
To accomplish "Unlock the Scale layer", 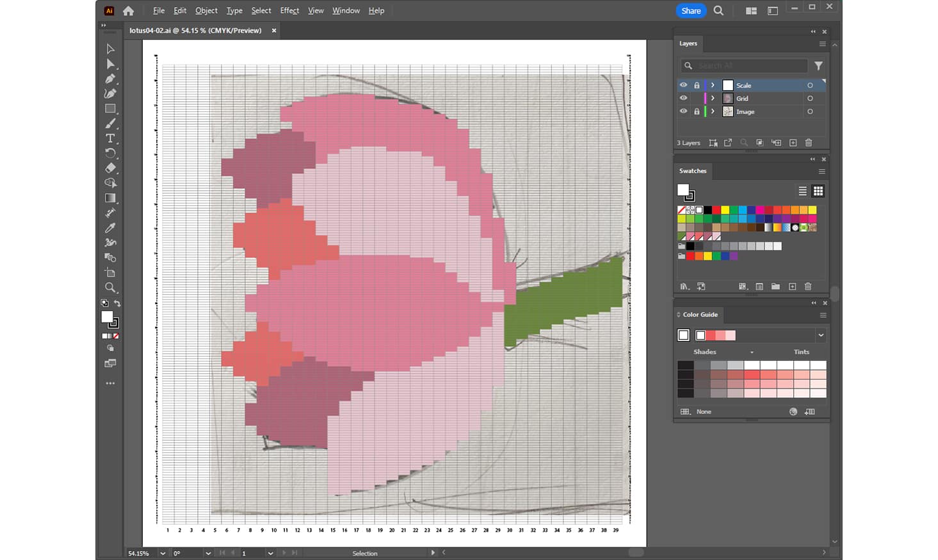I will (697, 85).
